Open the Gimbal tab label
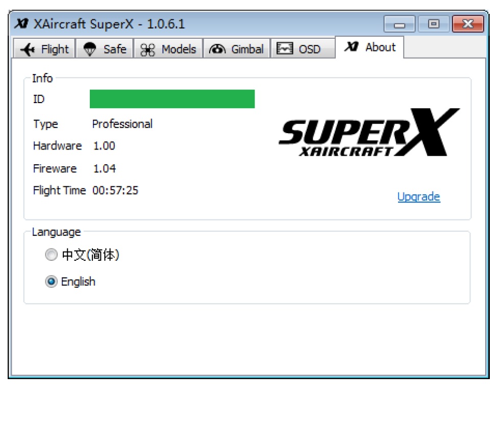The width and height of the screenshot is (498, 448). coord(247,49)
